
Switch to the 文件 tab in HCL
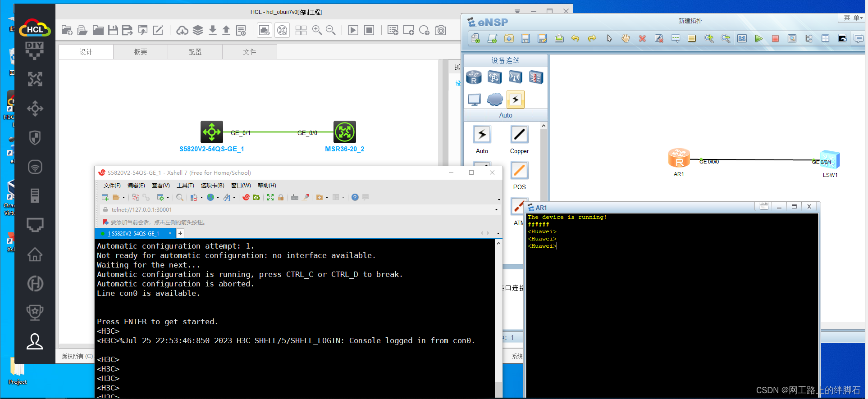click(x=250, y=52)
